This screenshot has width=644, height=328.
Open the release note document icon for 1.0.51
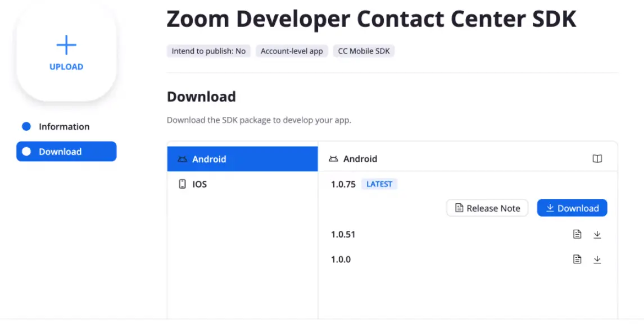pyautogui.click(x=577, y=234)
